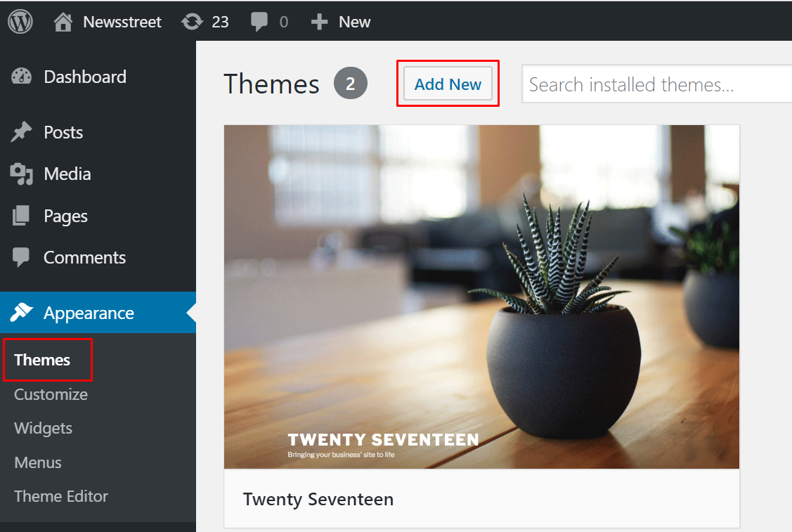Click the plus icon next to New
Viewport: 792px width, 532px height.
coord(320,22)
